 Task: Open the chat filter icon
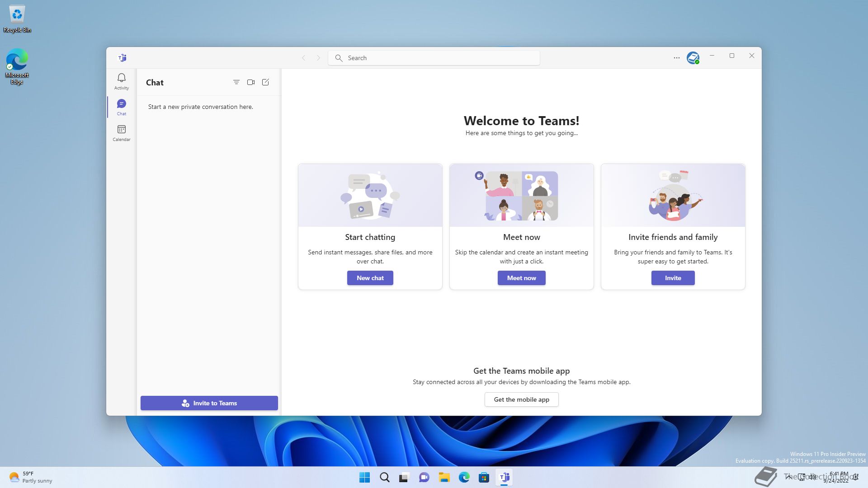coord(236,82)
